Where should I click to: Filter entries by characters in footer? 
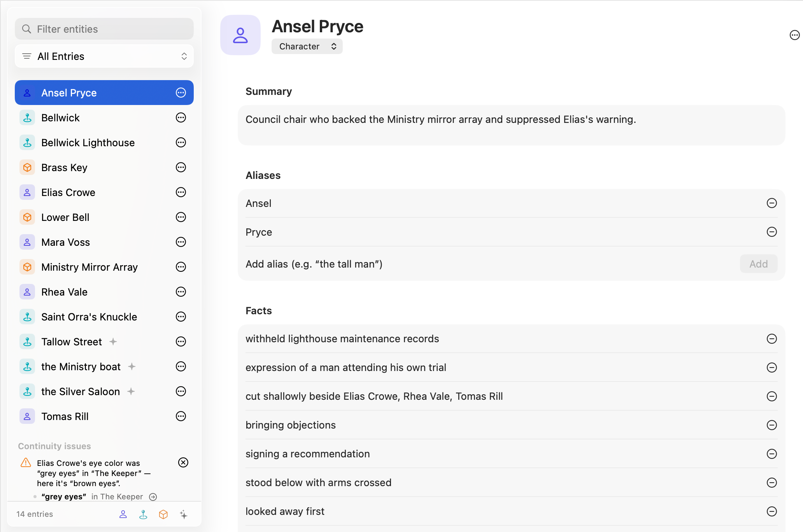[123, 514]
